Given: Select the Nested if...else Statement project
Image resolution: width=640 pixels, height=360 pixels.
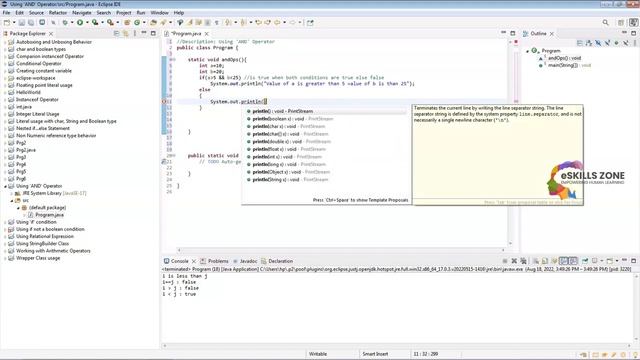Looking at the screenshot, I should click(43, 128).
